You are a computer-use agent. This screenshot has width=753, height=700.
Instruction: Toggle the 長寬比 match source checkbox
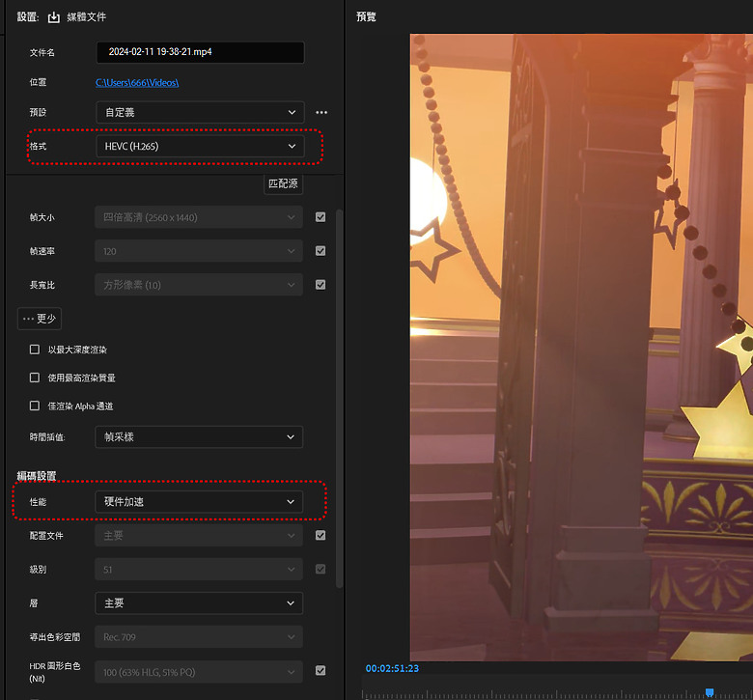pyautogui.click(x=321, y=285)
